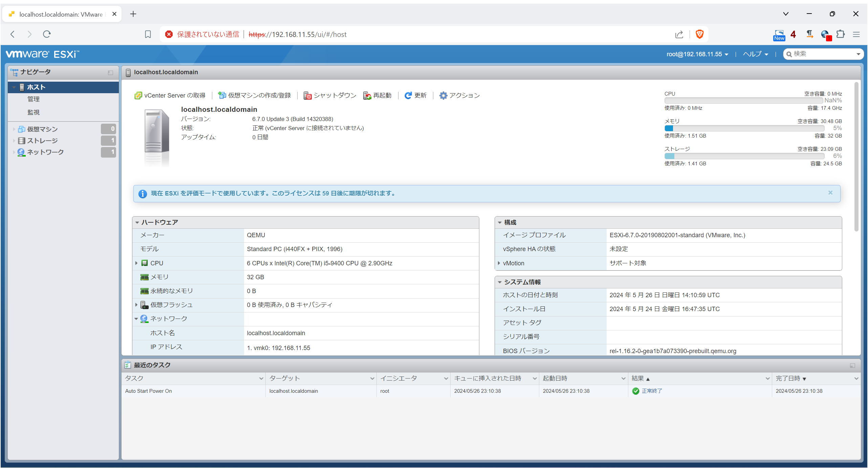Expand the CPU hardware row
This screenshot has width=868, height=468.
pos(136,263)
